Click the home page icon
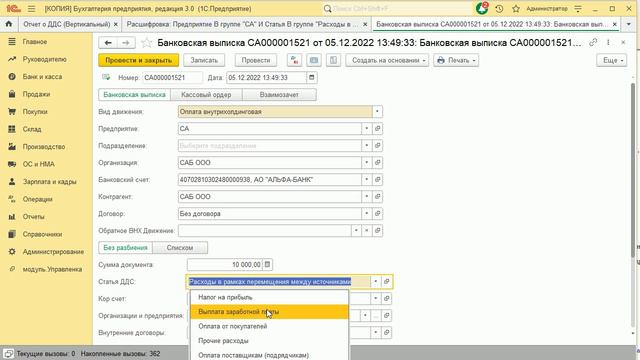The width and height of the screenshot is (640, 360). 9,24
